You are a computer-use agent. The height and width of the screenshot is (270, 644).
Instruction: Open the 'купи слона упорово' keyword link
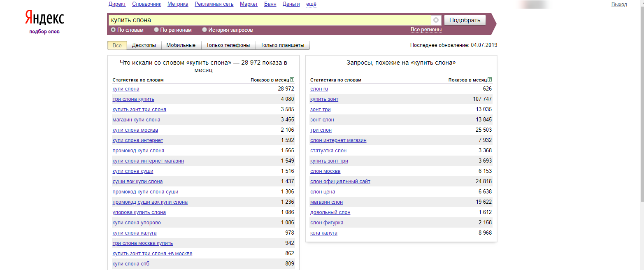[x=137, y=223]
